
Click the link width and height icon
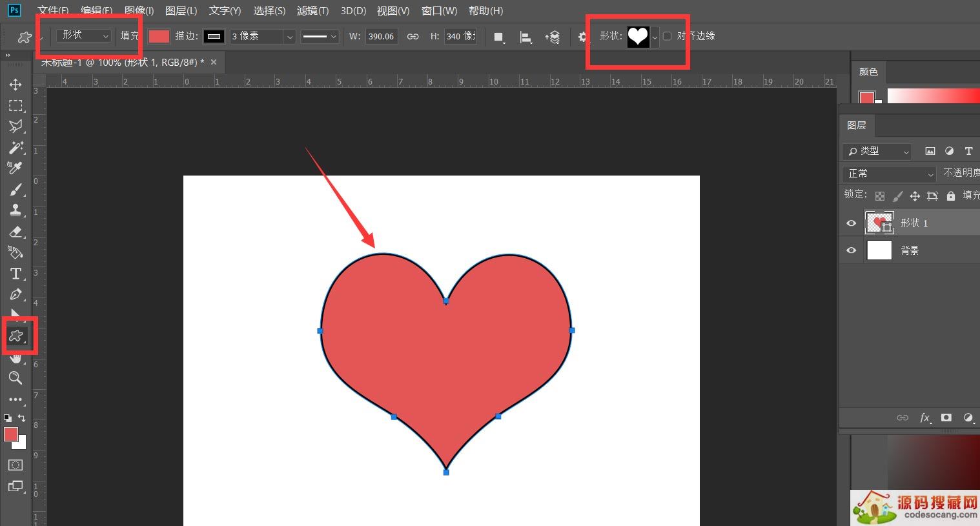(413, 36)
